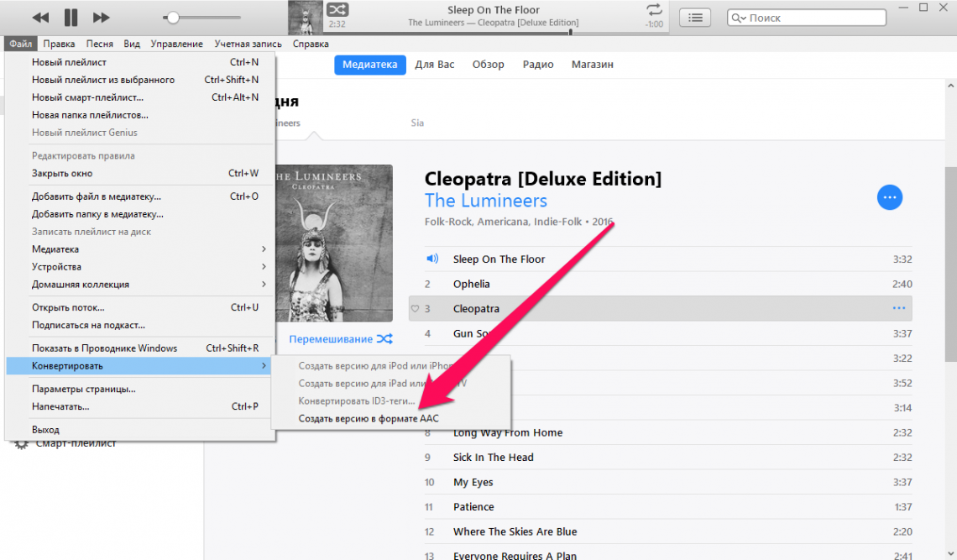Open the Правка menu
957x560 pixels.
59,44
